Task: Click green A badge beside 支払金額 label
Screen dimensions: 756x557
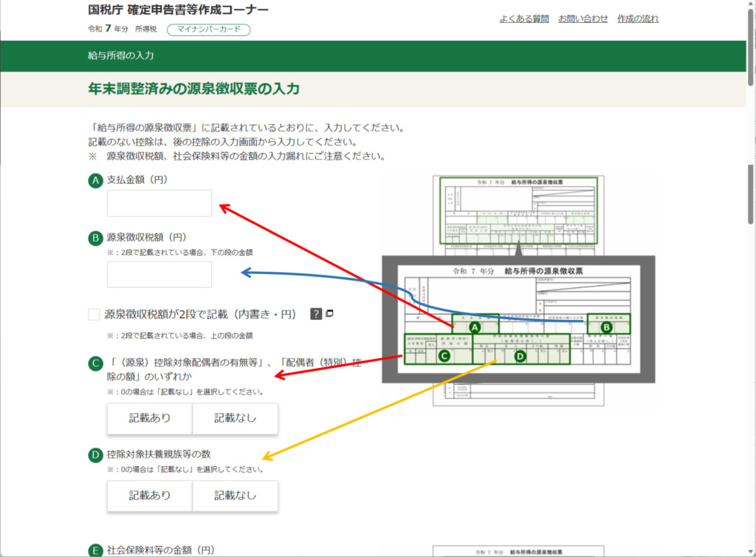Action: click(x=94, y=180)
